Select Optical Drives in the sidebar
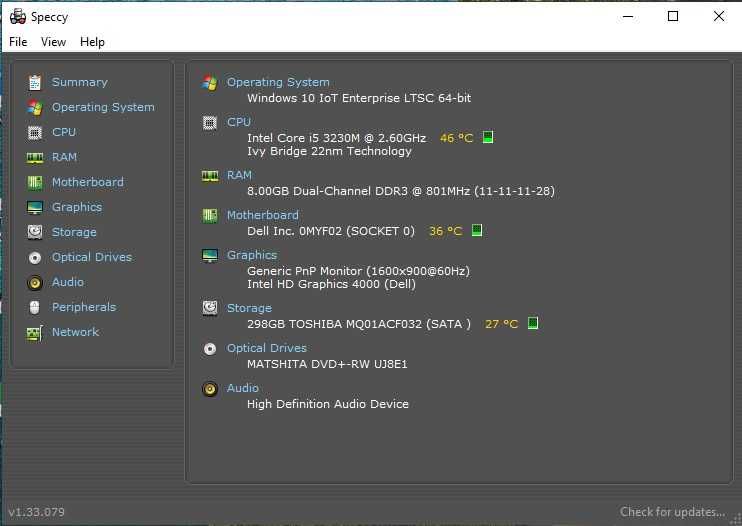 (x=92, y=257)
